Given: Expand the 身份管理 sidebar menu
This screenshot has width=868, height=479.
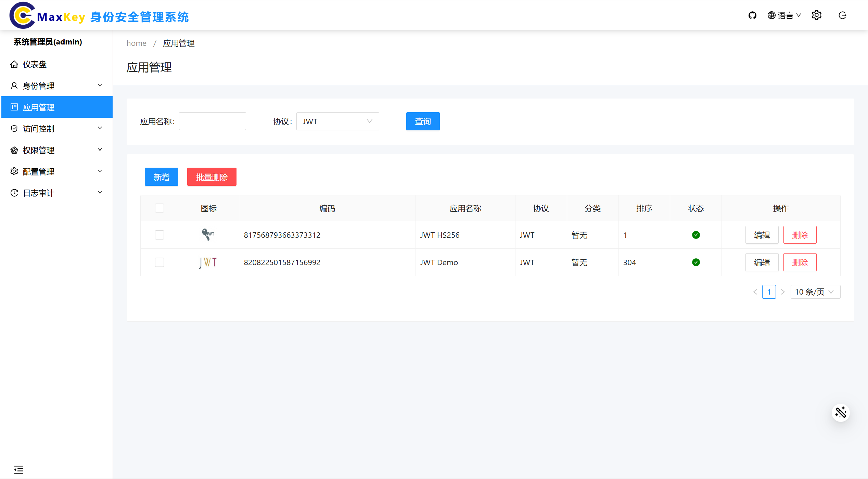Looking at the screenshot, I should (x=57, y=86).
